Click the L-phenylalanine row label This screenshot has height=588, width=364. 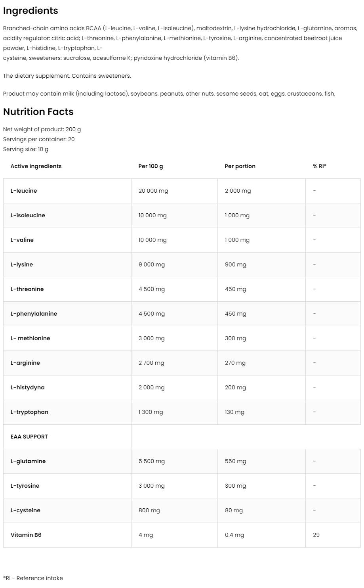coord(34,314)
